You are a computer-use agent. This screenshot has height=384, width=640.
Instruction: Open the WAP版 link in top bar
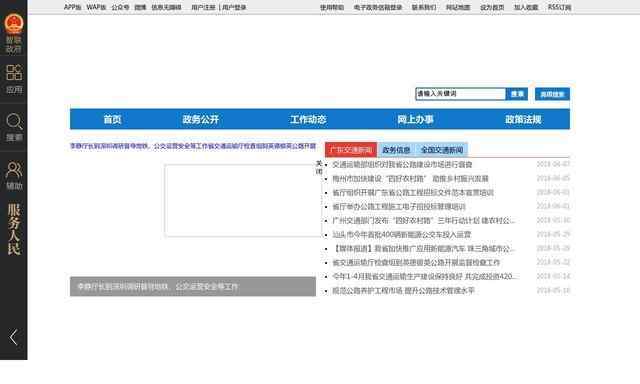96,7
